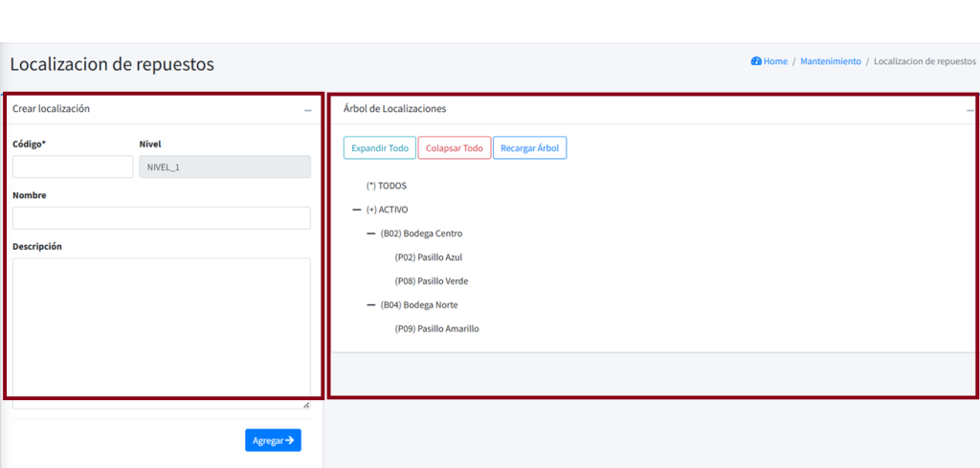This screenshot has height=468, width=980.
Task: Collapse the Bodega Centro branch
Action: pos(371,234)
